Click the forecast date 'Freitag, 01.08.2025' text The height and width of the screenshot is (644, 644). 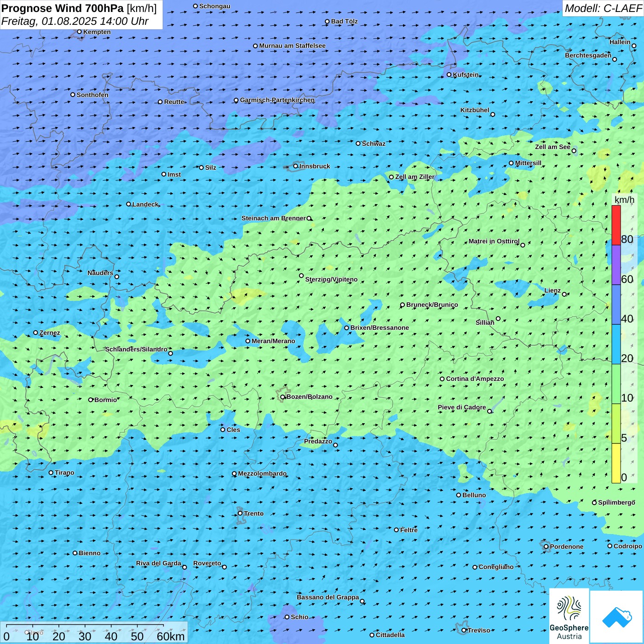(49, 21)
